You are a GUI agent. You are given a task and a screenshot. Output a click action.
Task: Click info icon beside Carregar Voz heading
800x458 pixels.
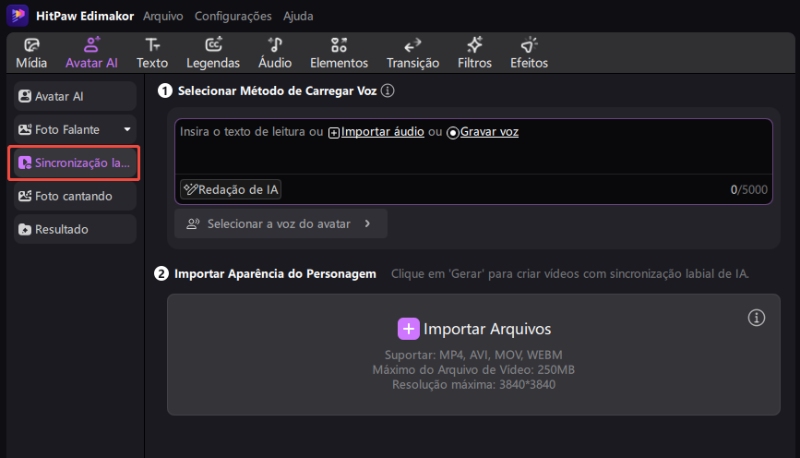388,91
